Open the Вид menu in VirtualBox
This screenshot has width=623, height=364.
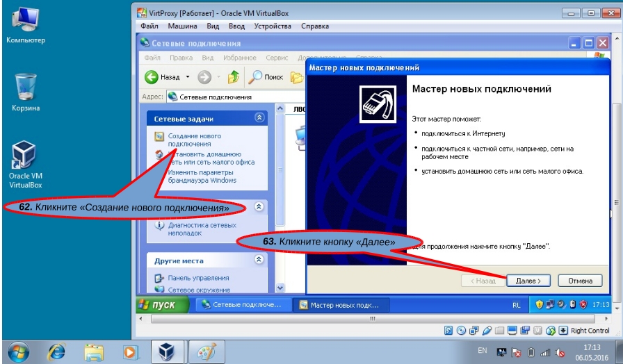coord(213,26)
